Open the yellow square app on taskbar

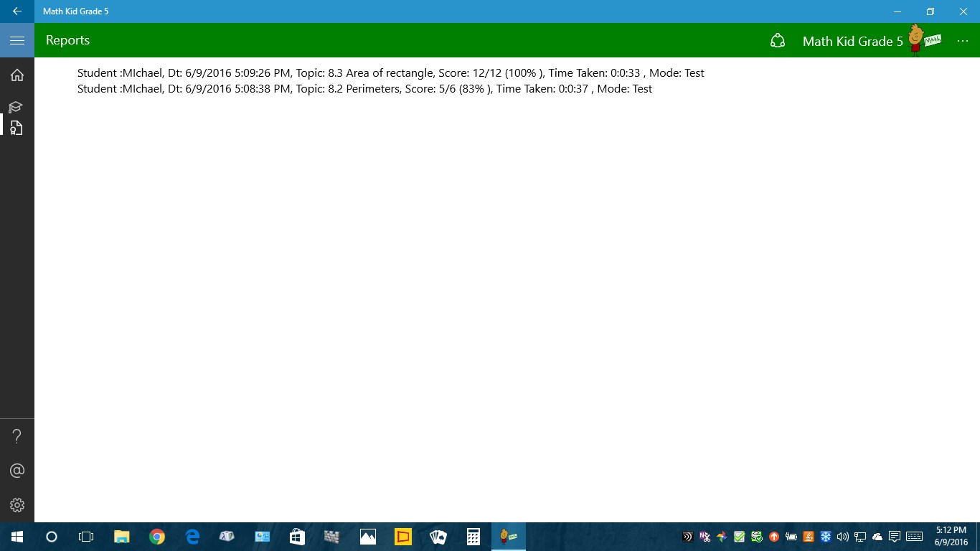tap(403, 537)
